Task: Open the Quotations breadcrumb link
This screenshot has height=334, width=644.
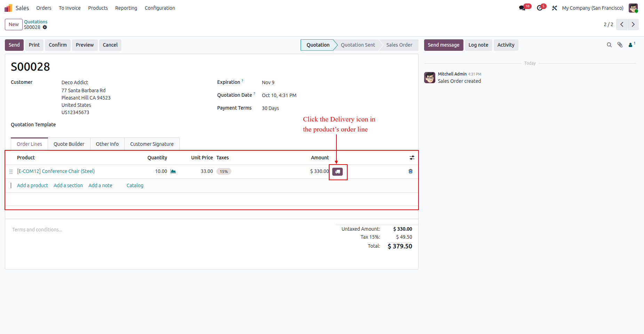Action: click(x=35, y=22)
